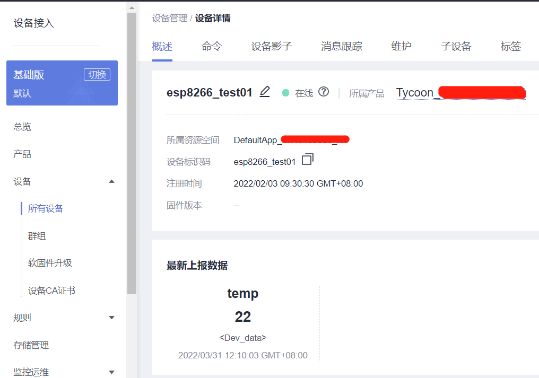This screenshot has height=378, width=539.
Task: Open 存储管理 in the sidebar
Action: pos(31,345)
